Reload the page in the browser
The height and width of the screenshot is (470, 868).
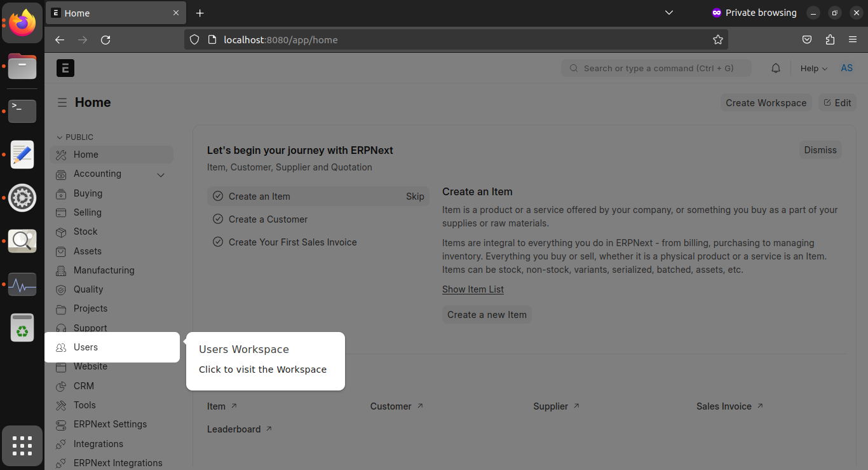tap(105, 39)
